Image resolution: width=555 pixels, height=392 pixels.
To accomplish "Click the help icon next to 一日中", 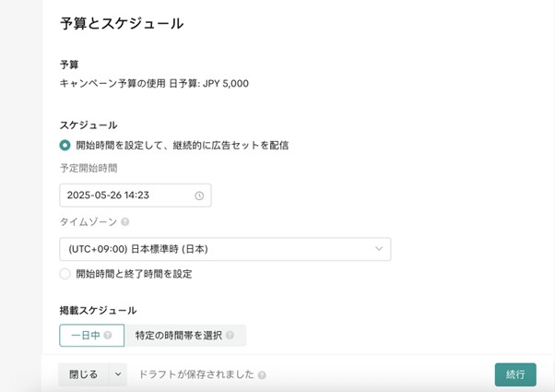I will tap(108, 335).
